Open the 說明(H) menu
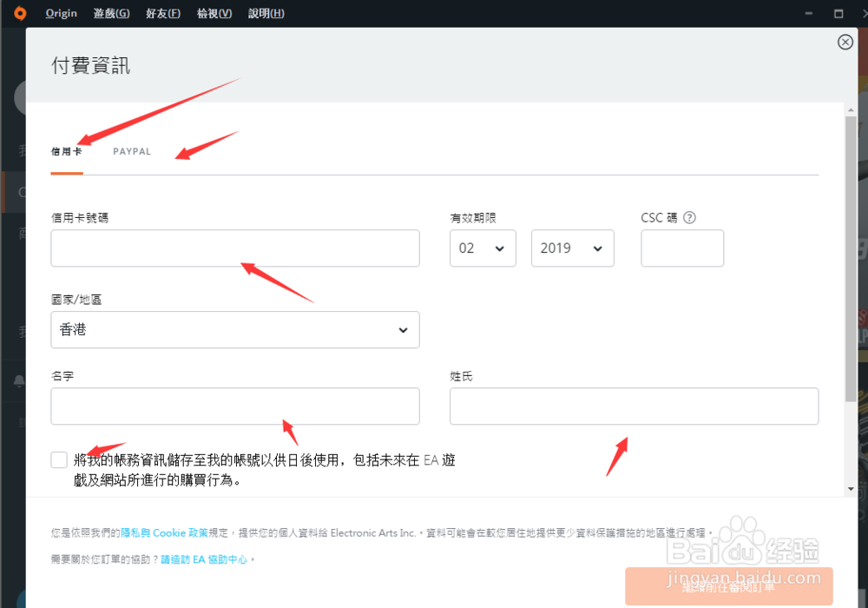Screen dimensions: 868x608 click(266, 13)
